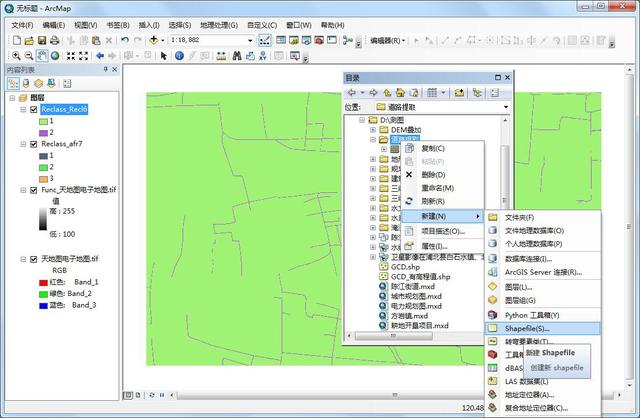640x418 pixels.
Task: Open the 自定义(C) menu
Action: pos(262,25)
